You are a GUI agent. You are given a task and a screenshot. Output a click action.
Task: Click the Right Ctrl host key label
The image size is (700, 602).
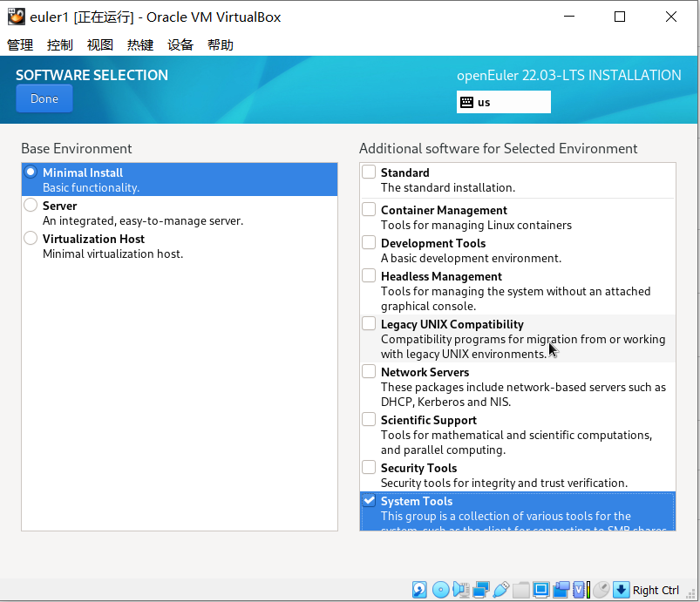click(x=656, y=590)
